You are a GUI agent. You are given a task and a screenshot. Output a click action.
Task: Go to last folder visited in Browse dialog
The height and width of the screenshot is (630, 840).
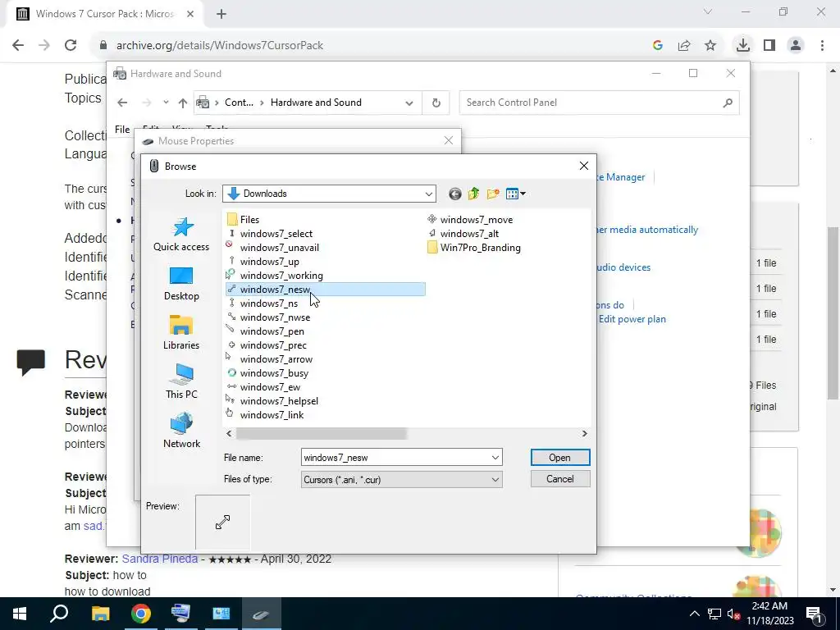tap(454, 194)
